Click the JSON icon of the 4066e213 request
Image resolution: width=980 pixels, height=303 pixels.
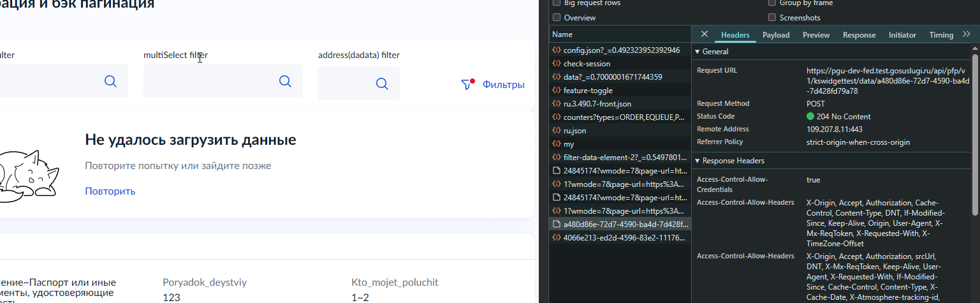[x=557, y=237]
